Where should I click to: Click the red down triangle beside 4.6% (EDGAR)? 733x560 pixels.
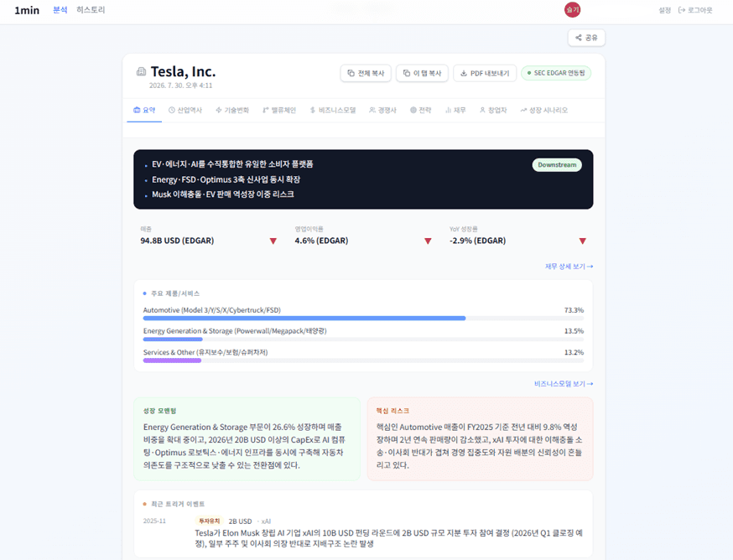428,241
